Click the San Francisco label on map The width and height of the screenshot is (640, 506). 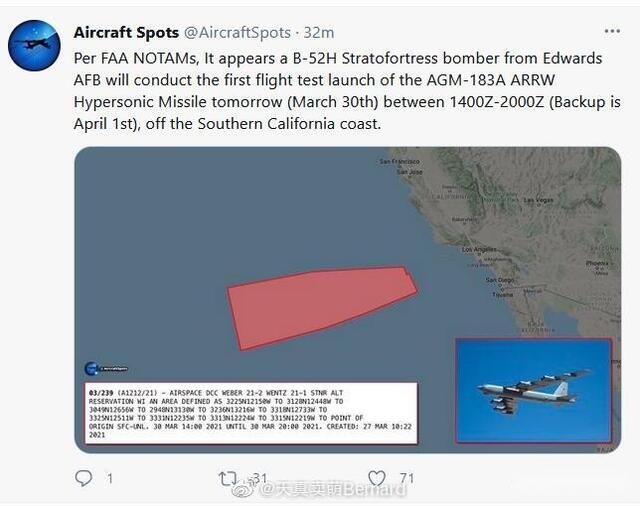tap(400, 162)
